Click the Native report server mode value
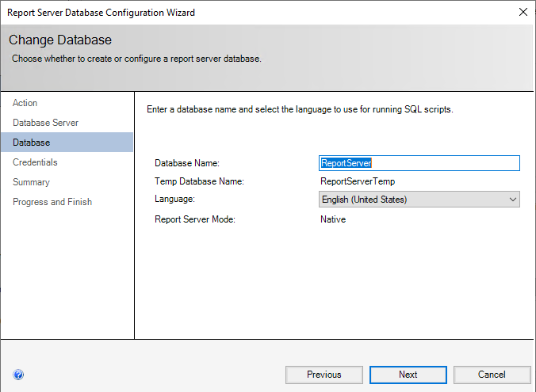Screen dimensions: 536x392 pos(333,219)
